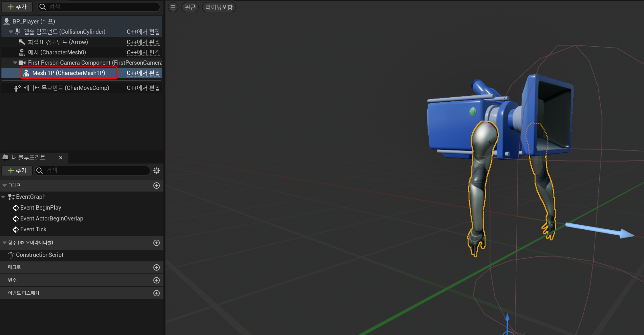Open the 원근 perspective view menu

[190, 7]
